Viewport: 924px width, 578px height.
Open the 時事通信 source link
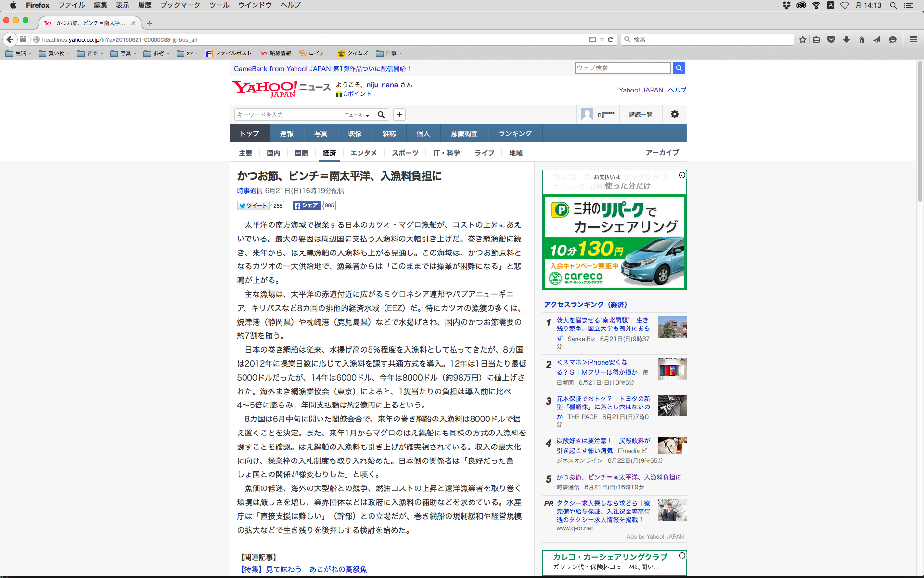point(249,191)
